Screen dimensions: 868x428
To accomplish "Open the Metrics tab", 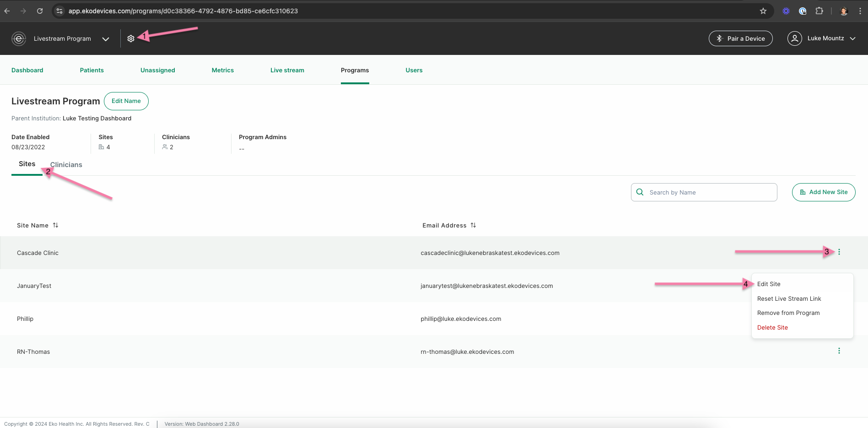I will (x=223, y=70).
